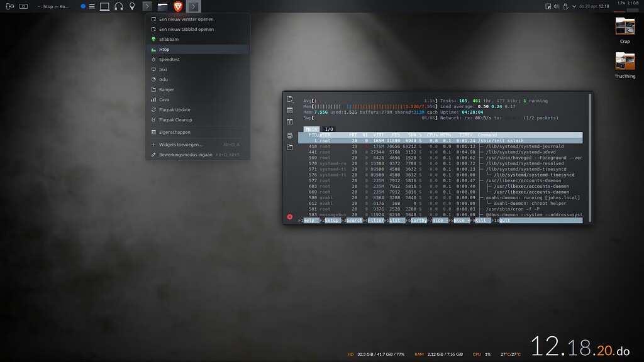The image size is (644, 362).
Task: Click the hamburger menu icon in the panel
Action: pos(92,6)
